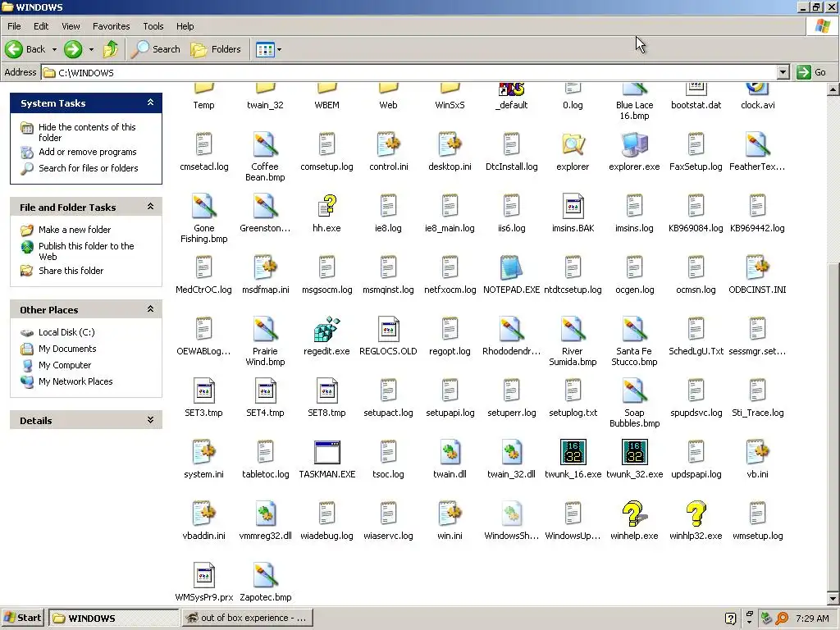Image resolution: width=840 pixels, height=630 pixels.
Task: Select the regedit.exe file icon
Action: tap(326, 329)
